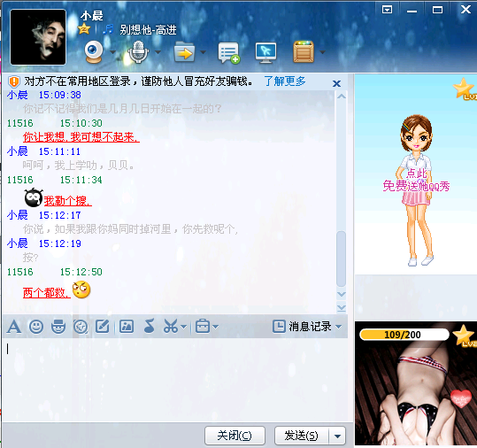Open the video call options dropdown arrow
Viewport: 477px width, 448px height.
tap(112, 52)
